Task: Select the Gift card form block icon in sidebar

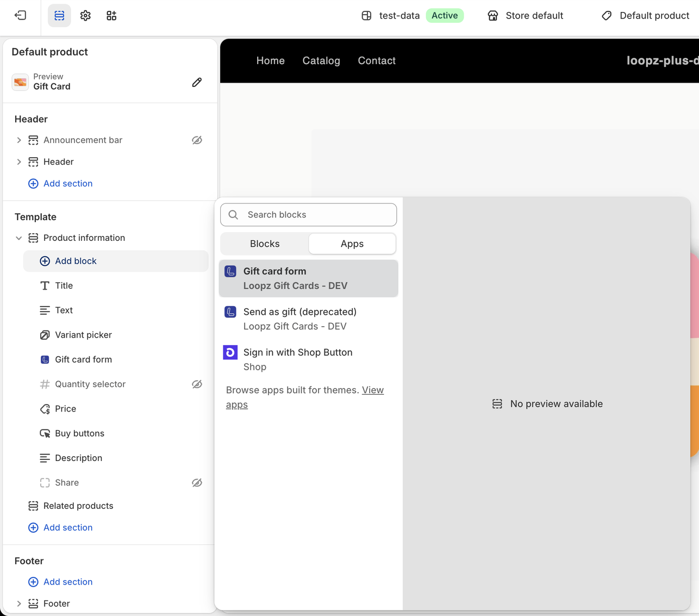Action: pos(45,359)
